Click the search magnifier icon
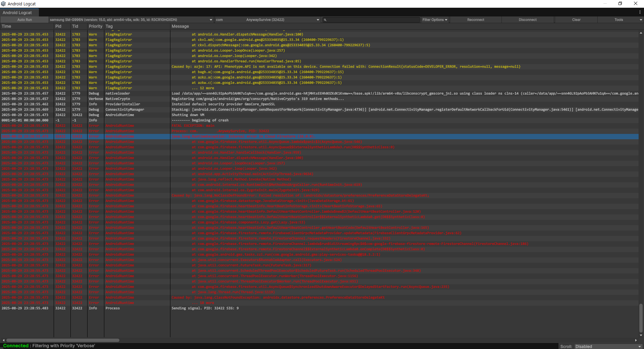 pos(325,20)
